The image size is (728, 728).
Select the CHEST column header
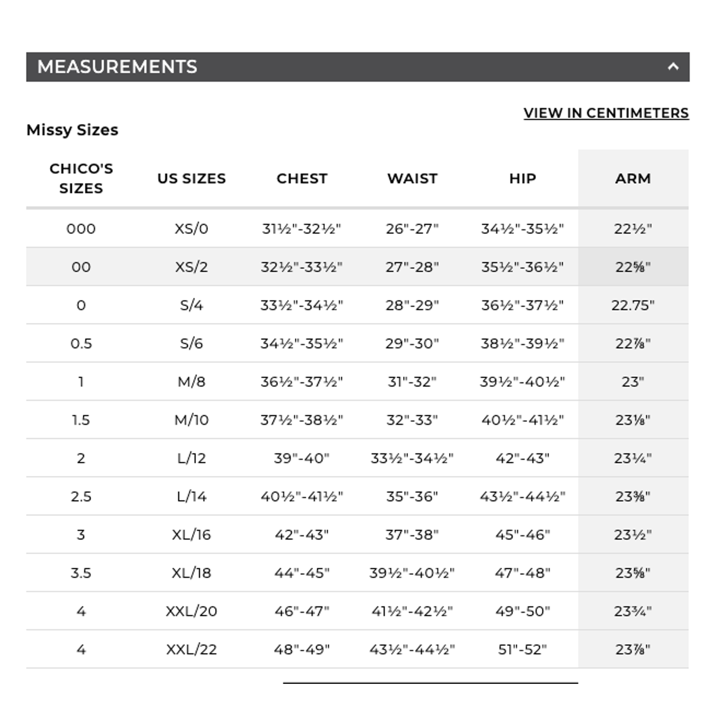click(302, 178)
